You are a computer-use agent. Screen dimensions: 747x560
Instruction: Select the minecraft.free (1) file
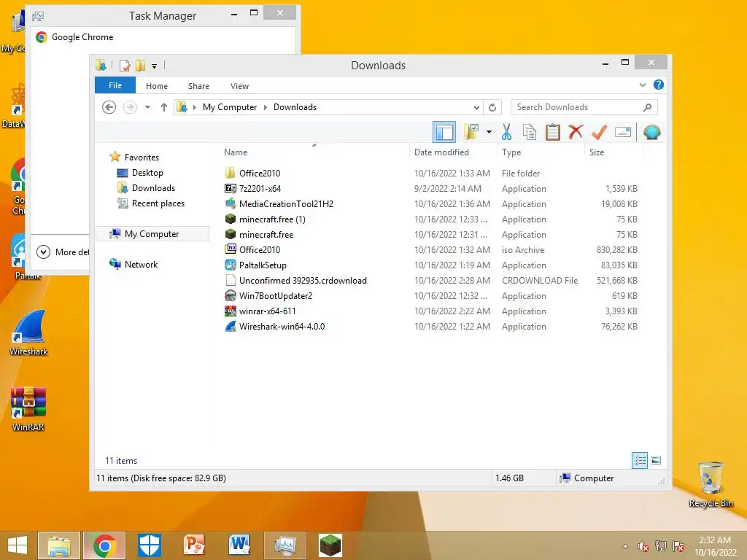272,219
